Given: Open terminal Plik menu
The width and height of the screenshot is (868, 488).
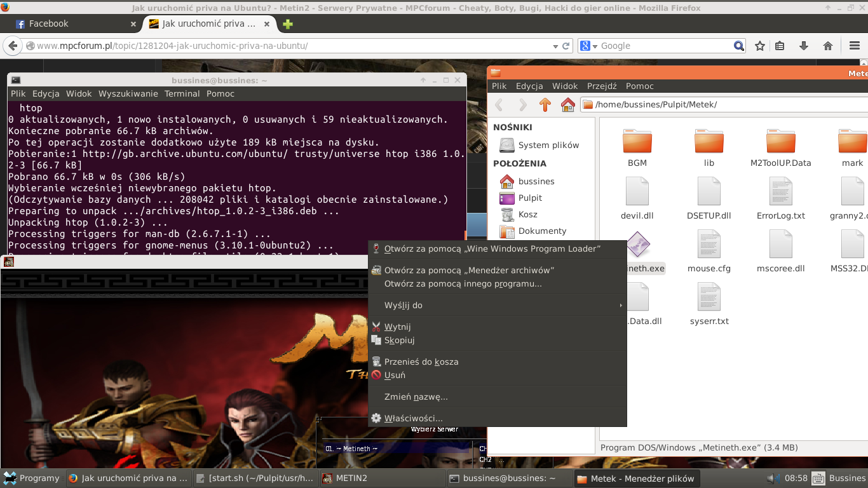Looking at the screenshot, I should coord(18,93).
